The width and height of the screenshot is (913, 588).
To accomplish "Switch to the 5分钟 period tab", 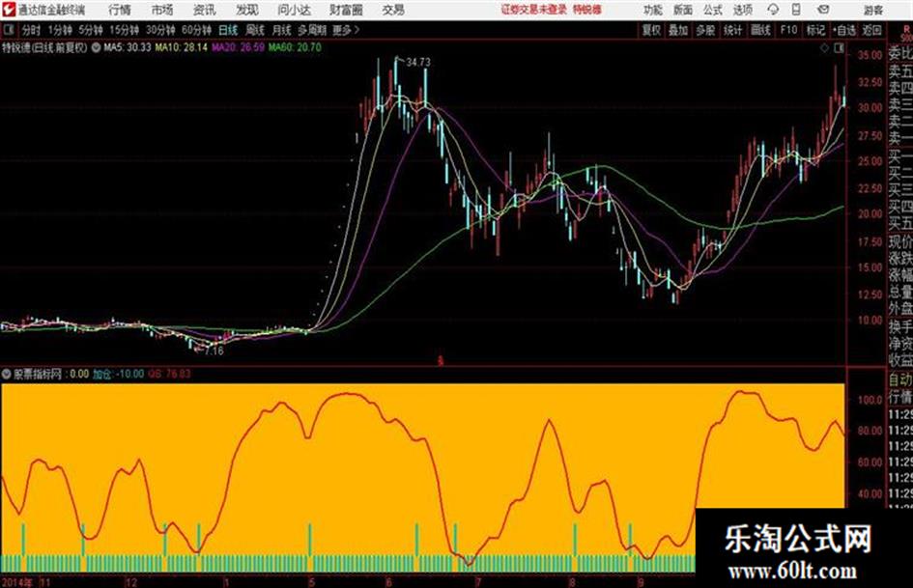I will (90, 30).
